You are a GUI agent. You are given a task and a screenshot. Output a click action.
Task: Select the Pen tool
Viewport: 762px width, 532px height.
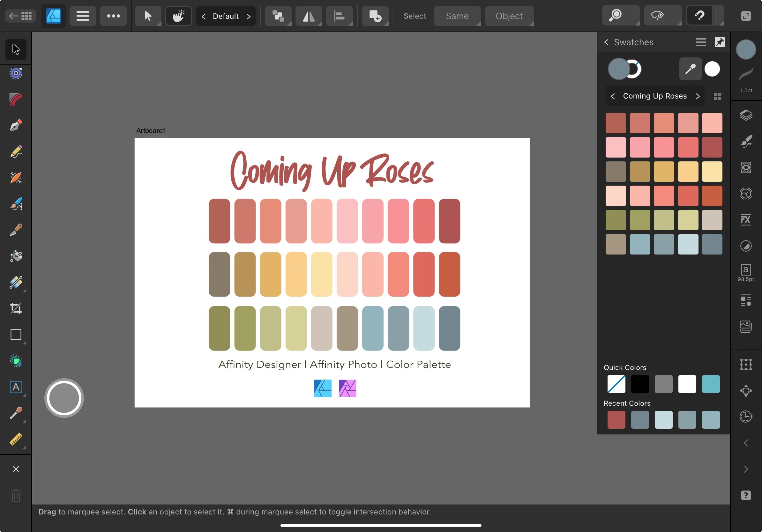click(16, 125)
